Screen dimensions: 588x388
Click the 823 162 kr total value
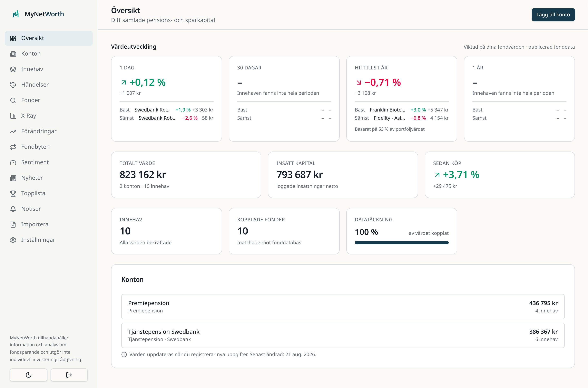coord(143,175)
